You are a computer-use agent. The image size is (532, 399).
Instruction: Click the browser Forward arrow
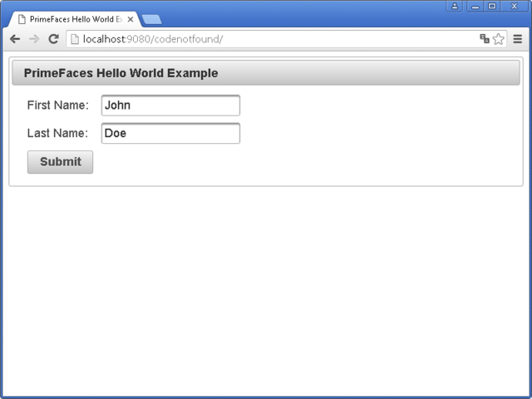pos(34,39)
